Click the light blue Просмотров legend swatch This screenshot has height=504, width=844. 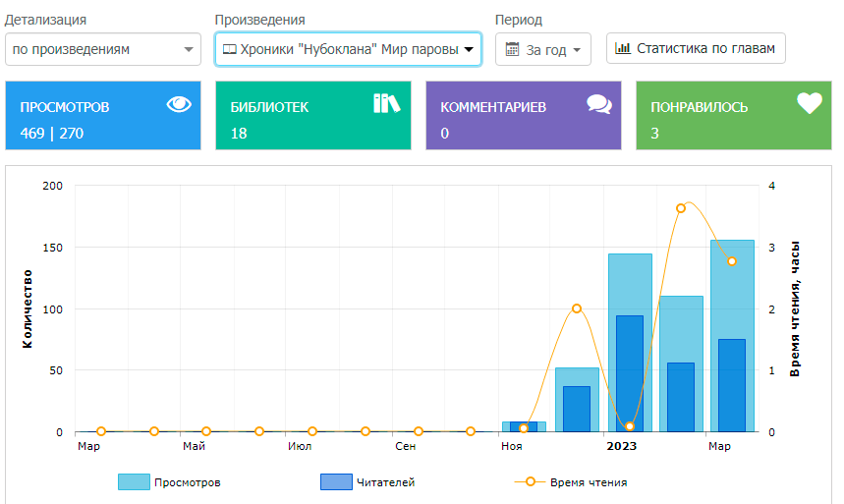[x=134, y=482]
